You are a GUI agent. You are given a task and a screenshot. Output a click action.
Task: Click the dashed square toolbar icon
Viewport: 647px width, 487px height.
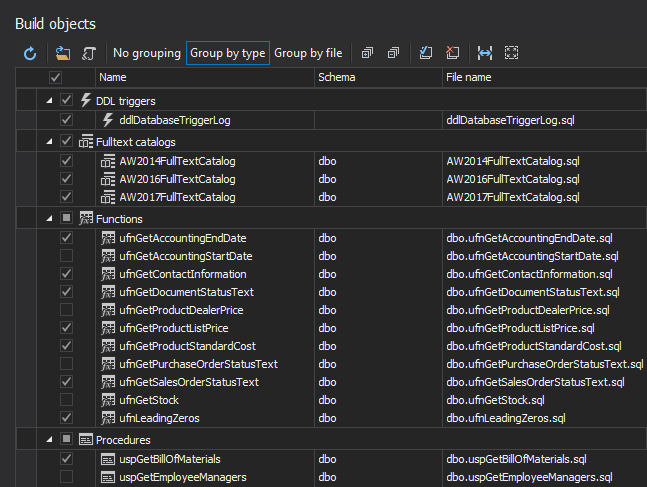511,53
